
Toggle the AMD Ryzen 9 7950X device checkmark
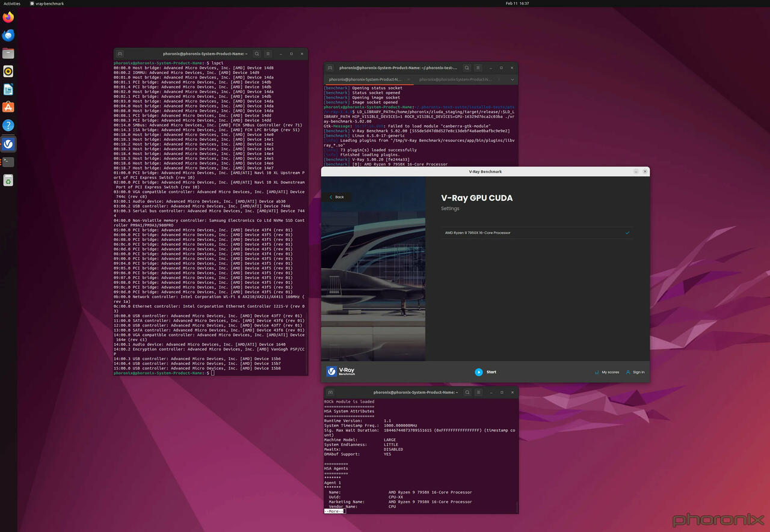[x=627, y=233]
